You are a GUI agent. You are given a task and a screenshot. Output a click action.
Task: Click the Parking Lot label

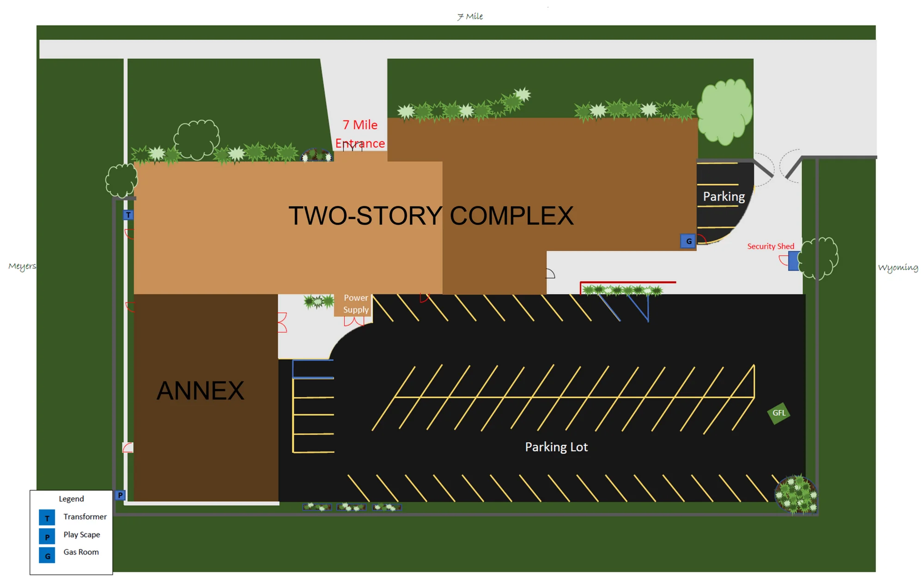click(556, 447)
